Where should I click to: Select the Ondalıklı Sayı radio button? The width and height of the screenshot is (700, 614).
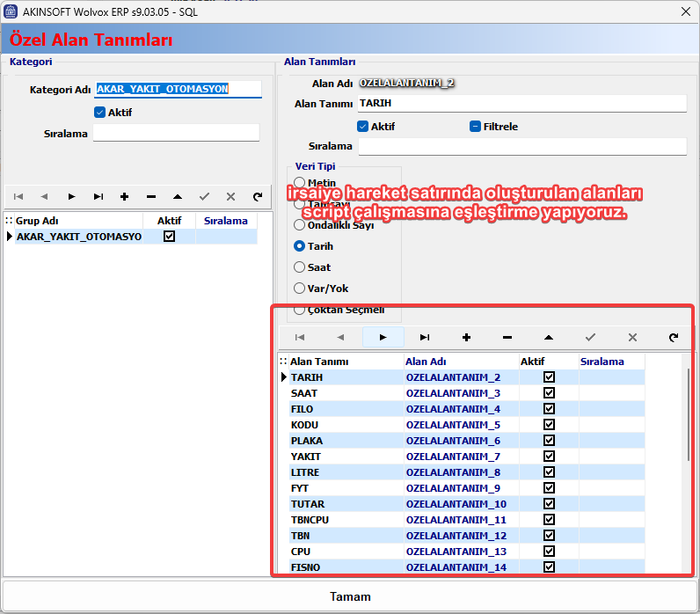pos(300,225)
